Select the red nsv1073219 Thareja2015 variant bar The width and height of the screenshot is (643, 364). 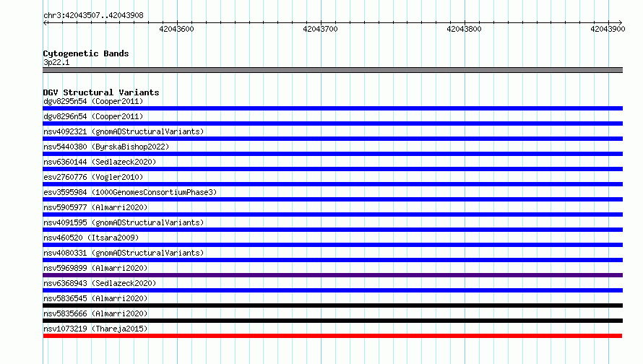pos(332,336)
